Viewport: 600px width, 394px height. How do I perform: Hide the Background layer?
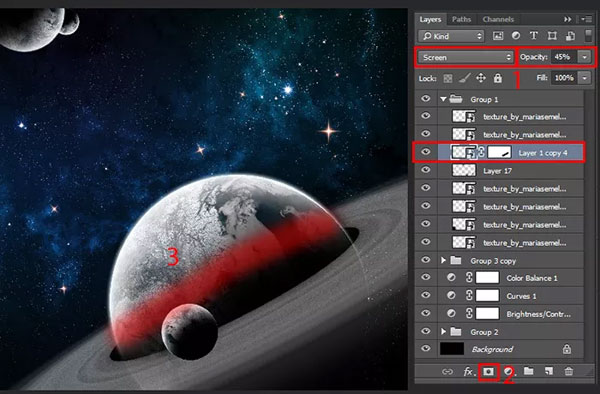click(426, 348)
